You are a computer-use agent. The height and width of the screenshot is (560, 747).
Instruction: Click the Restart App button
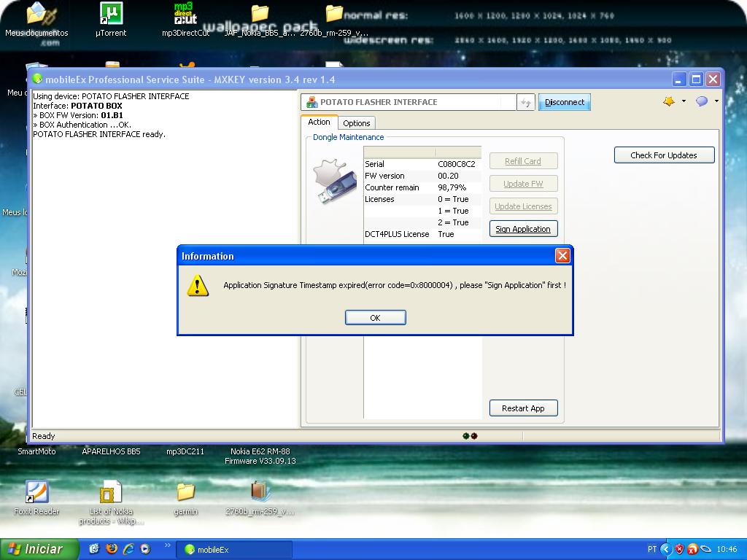tap(523, 408)
